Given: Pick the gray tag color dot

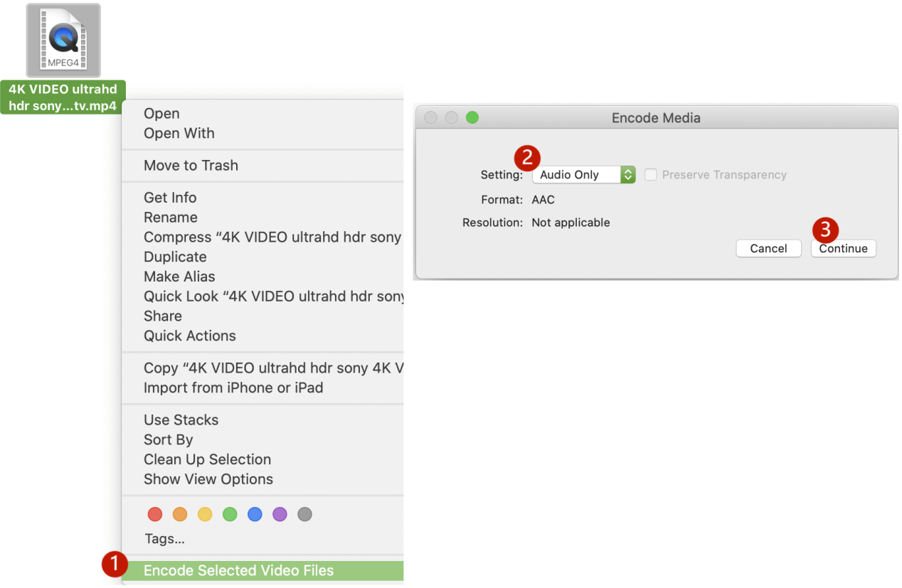Looking at the screenshot, I should [x=304, y=514].
